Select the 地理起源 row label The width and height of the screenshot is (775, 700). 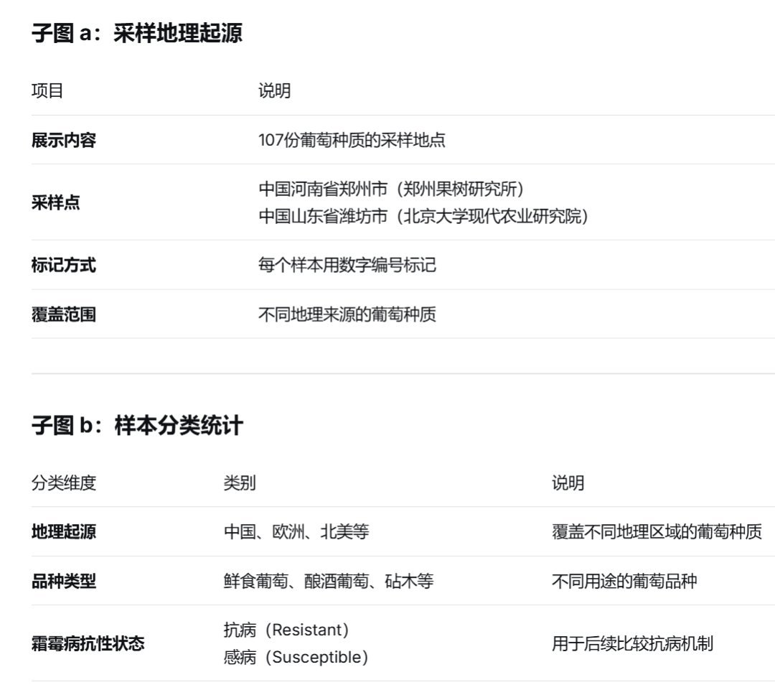point(64,532)
